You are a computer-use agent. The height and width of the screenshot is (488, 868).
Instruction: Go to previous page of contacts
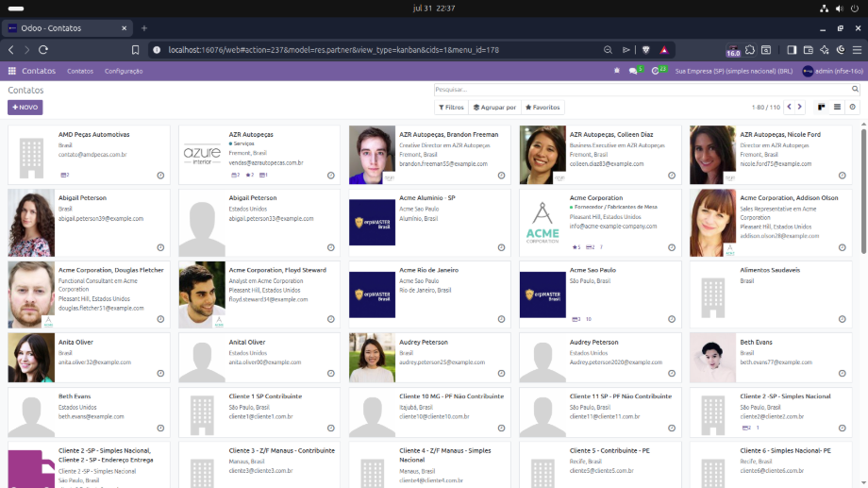pyautogui.click(x=790, y=107)
